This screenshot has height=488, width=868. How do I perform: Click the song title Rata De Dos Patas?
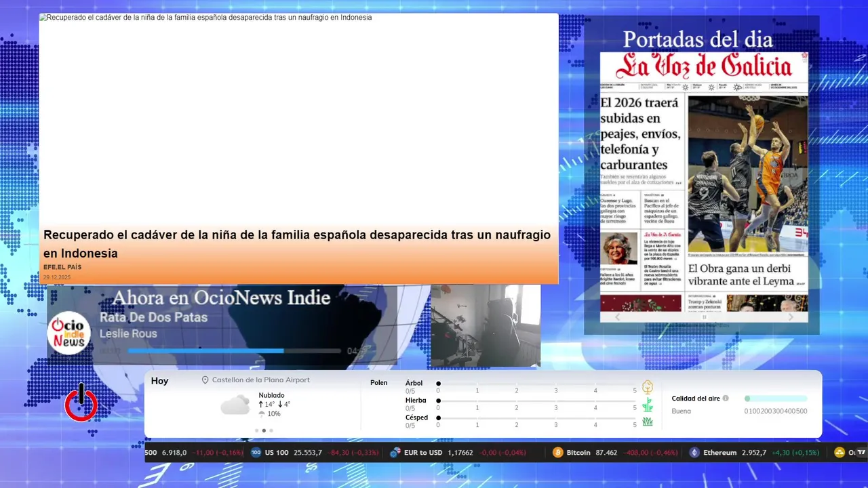[x=153, y=317]
